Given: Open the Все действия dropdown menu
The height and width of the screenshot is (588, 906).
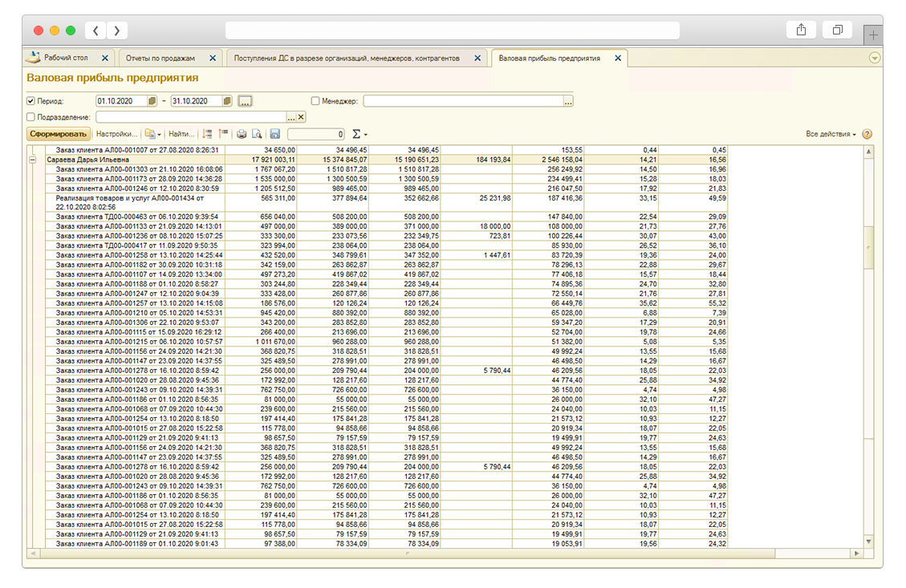Looking at the screenshot, I should (831, 134).
